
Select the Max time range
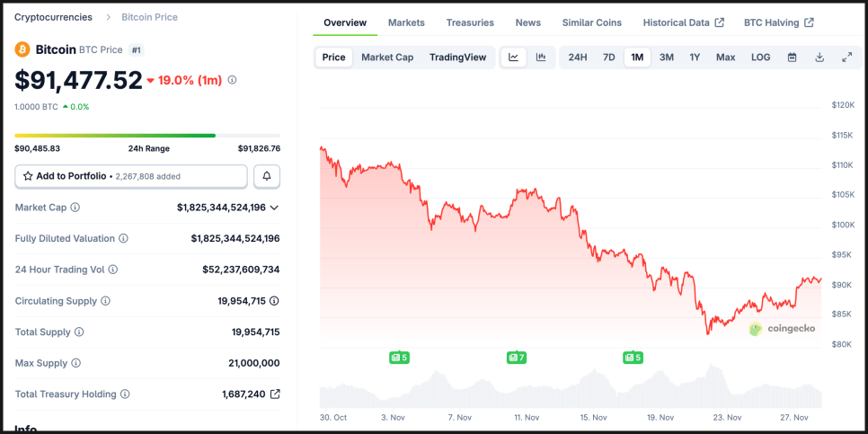click(725, 58)
